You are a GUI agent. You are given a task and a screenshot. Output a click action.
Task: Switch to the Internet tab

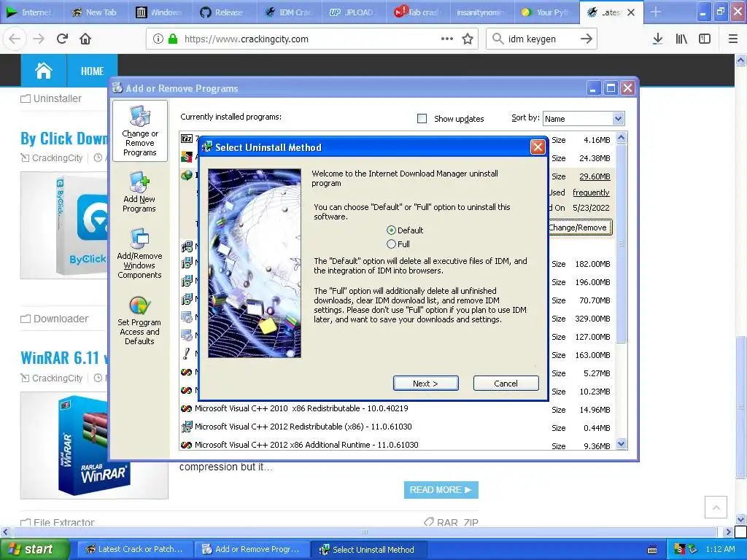(x=31, y=12)
